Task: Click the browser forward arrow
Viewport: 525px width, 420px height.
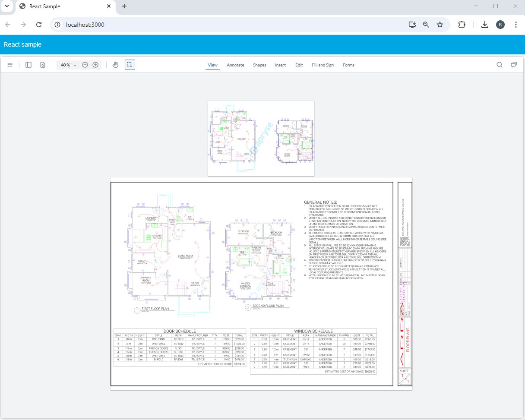Action: 23,25
